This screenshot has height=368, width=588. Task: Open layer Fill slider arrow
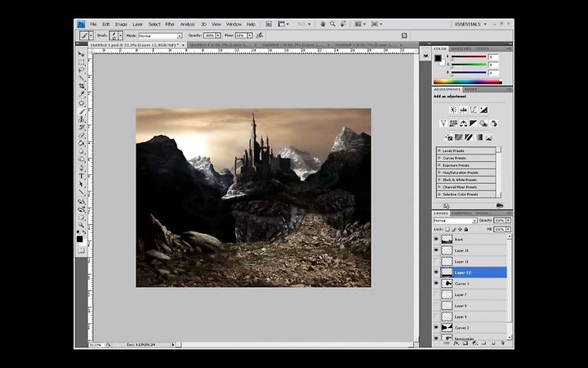[509, 229]
